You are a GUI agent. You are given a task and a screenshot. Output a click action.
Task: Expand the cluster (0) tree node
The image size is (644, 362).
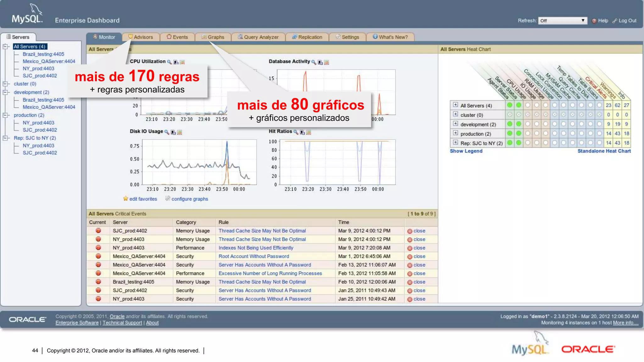[5, 84]
